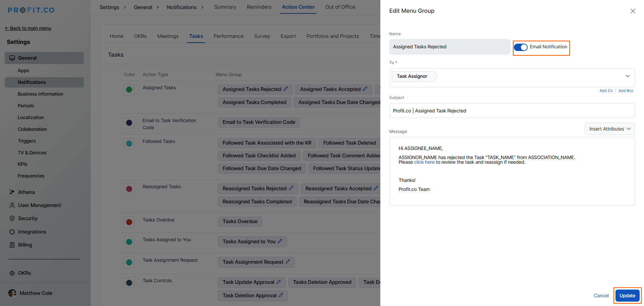Viewport: 644px width, 306px height.
Task: Click the Update button
Action: pyautogui.click(x=627, y=296)
